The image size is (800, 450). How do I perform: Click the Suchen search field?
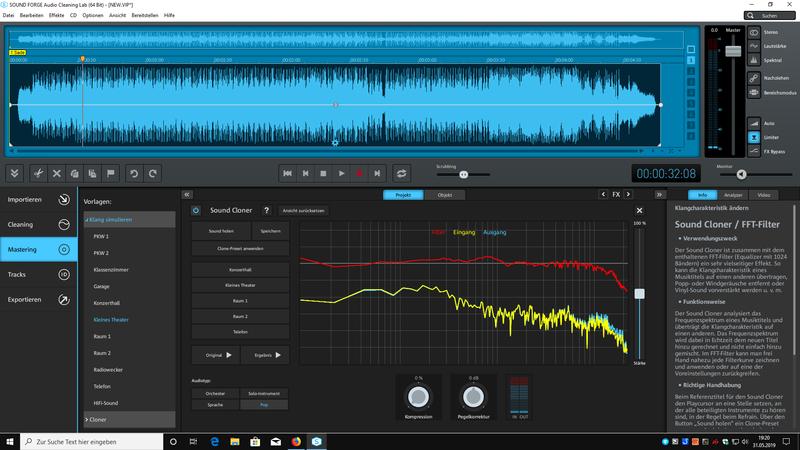(x=769, y=15)
